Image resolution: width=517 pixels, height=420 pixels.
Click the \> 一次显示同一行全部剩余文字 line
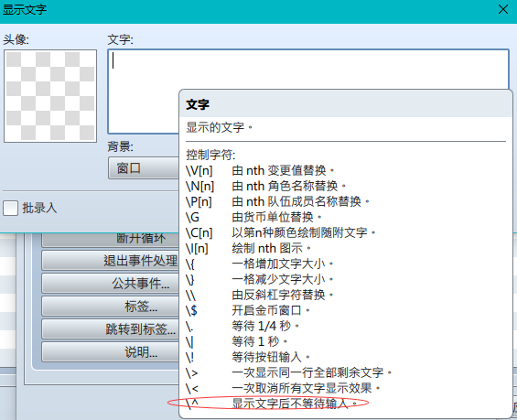(288, 372)
